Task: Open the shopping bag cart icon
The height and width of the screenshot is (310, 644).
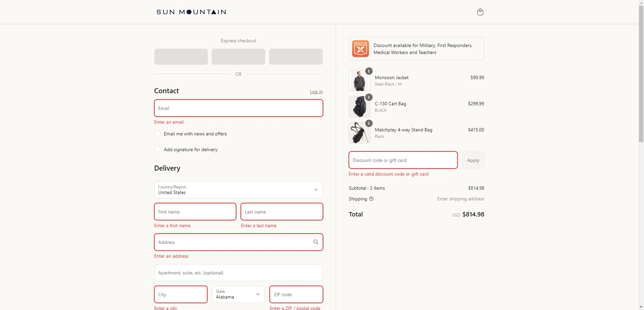Action: tap(480, 12)
